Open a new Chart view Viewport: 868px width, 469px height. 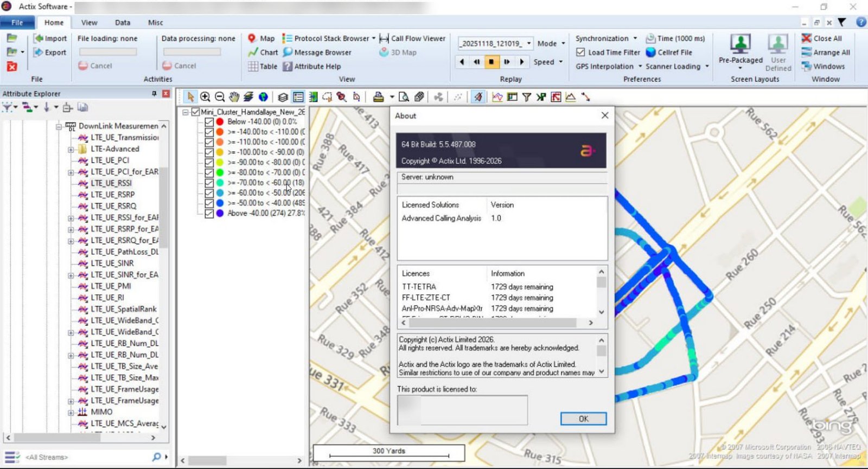tap(263, 53)
